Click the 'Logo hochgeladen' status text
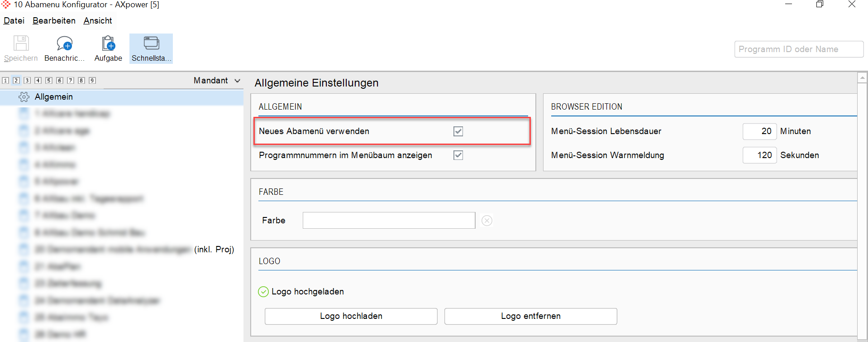Image resolution: width=868 pixels, height=342 pixels. (308, 292)
